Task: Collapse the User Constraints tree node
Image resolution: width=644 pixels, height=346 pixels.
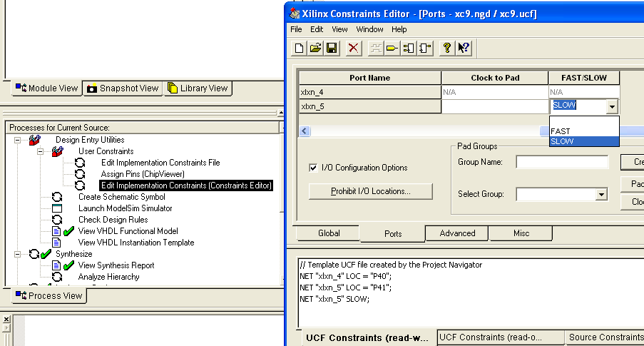Action: tap(40, 152)
